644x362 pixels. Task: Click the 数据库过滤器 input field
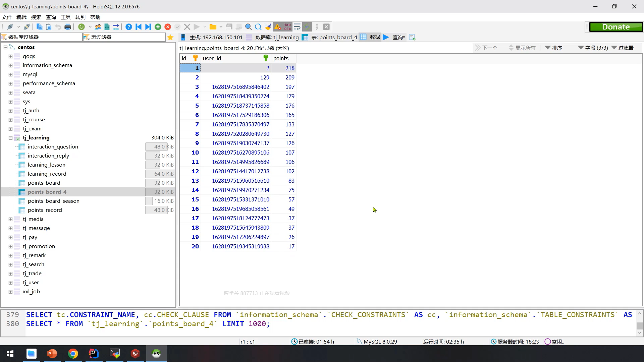click(x=44, y=37)
